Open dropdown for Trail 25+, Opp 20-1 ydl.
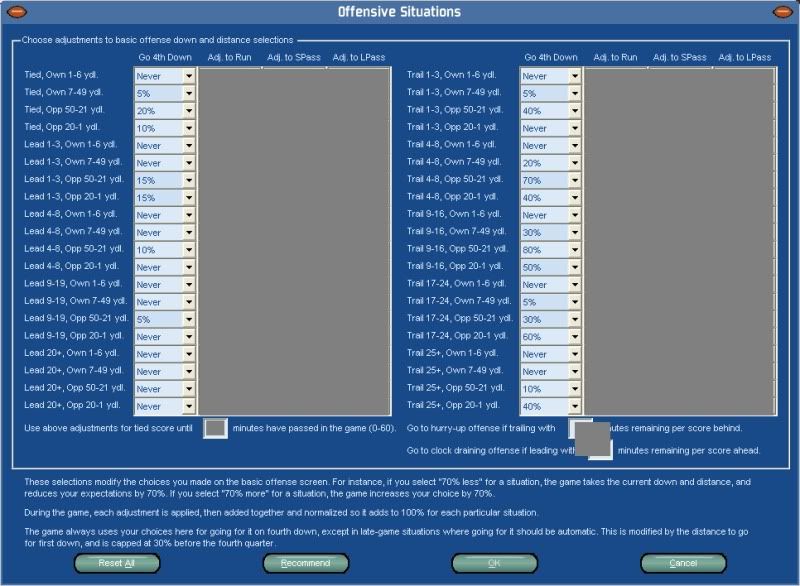Screen dimensions: 800x586 pos(574,406)
